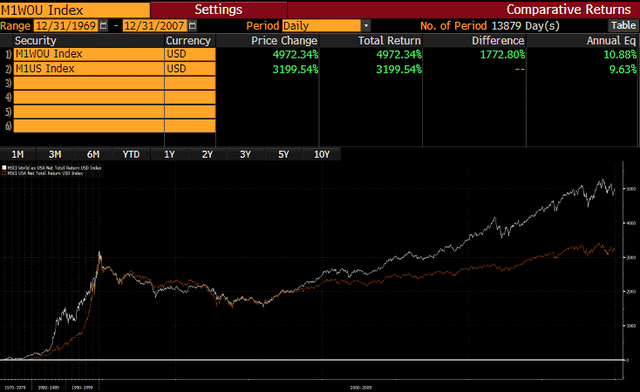
Task: Select the Comparative Returns header tab
Action: click(x=569, y=9)
